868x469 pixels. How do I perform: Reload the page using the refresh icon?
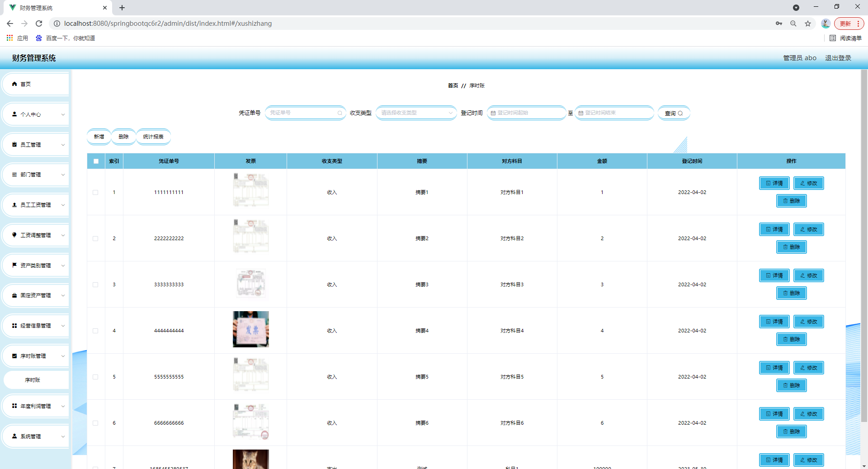click(x=39, y=24)
